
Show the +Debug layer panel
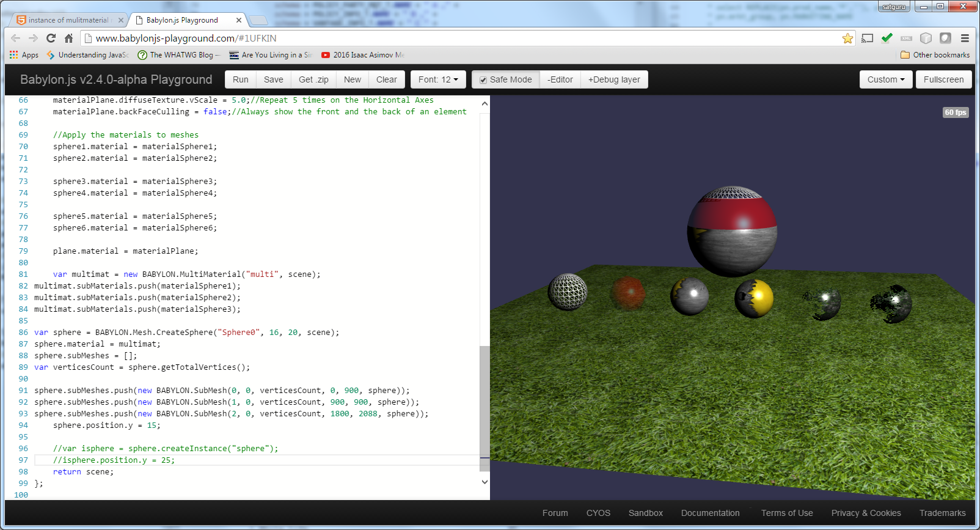(x=614, y=79)
